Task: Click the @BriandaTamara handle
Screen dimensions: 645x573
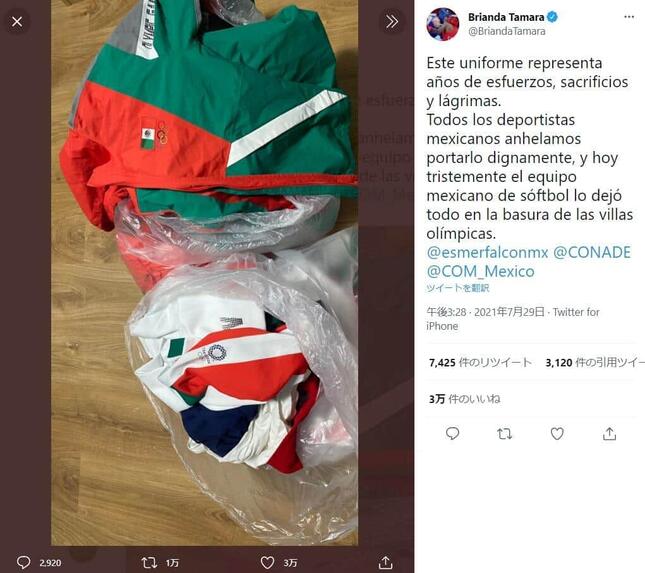Action: point(507,31)
